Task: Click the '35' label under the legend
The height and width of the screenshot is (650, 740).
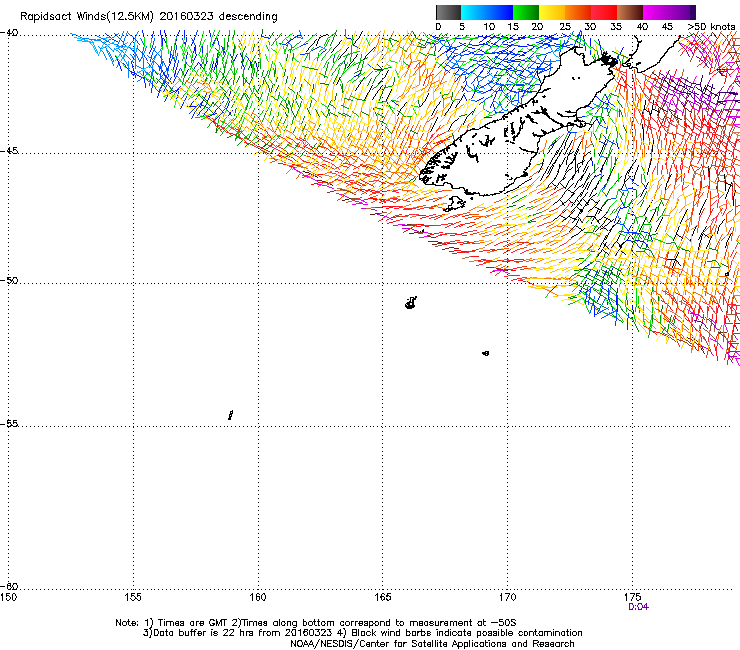Action: tap(616, 27)
